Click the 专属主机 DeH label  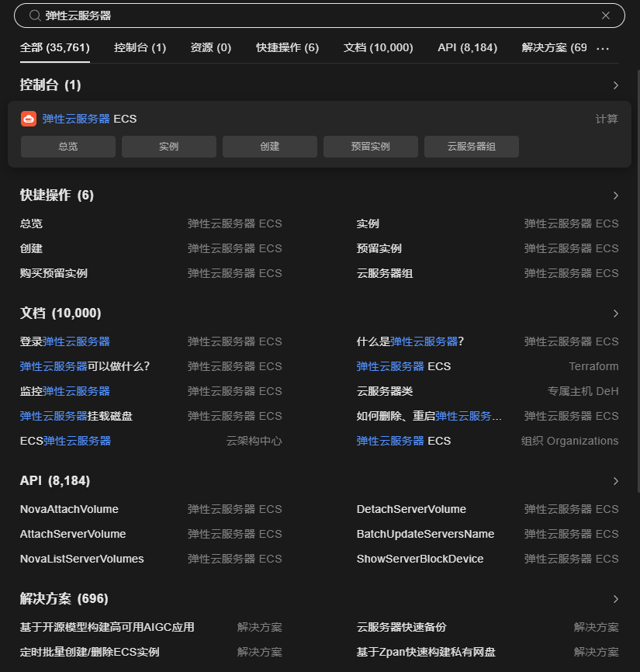click(583, 391)
